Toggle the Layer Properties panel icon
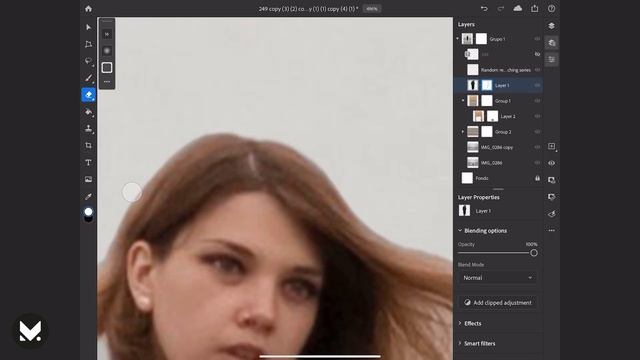Screen dimensions: 640x360 (x=551, y=60)
